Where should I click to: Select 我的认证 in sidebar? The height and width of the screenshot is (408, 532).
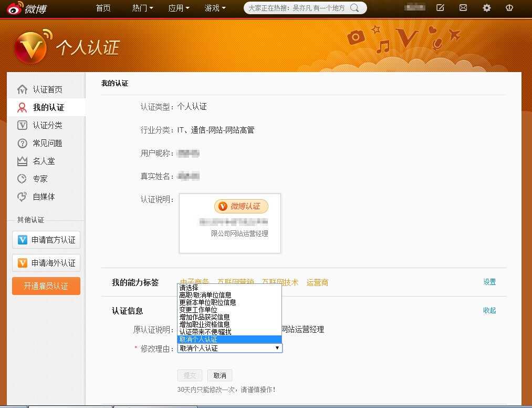coord(48,107)
